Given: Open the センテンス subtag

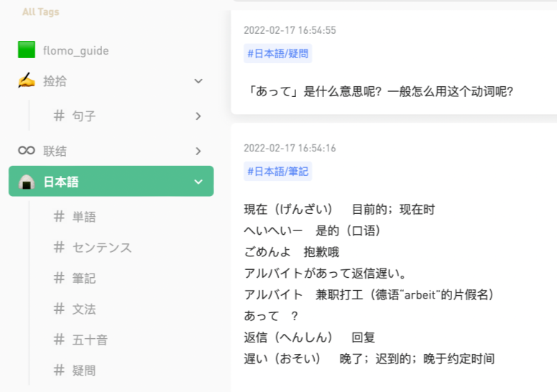Looking at the screenshot, I should pos(102,248).
